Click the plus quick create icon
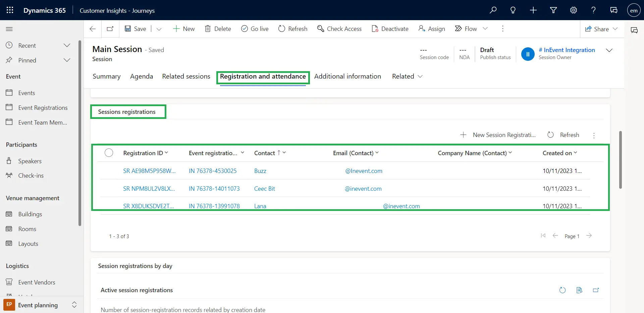The width and height of the screenshot is (644, 313). [x=533, y=10]
